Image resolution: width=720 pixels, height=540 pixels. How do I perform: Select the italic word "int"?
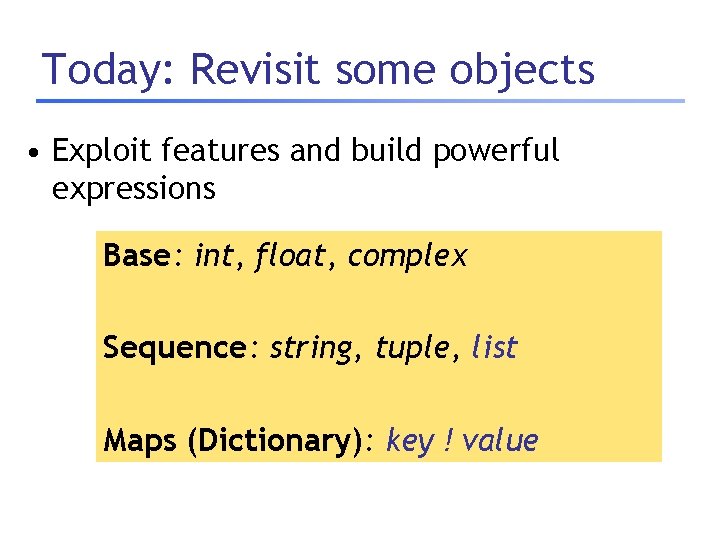click(x=213, y=257)
